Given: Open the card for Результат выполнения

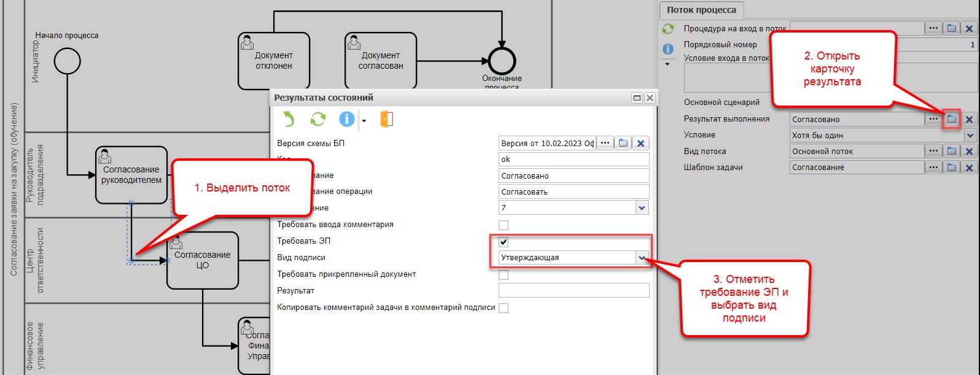Looking at the screenshot, I should pos(951,119).
